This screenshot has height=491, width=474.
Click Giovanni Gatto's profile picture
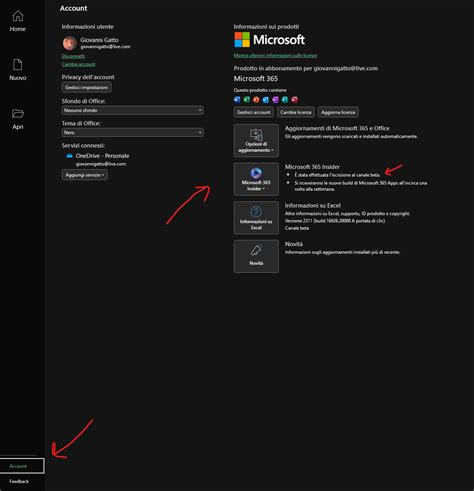point(70,43)
